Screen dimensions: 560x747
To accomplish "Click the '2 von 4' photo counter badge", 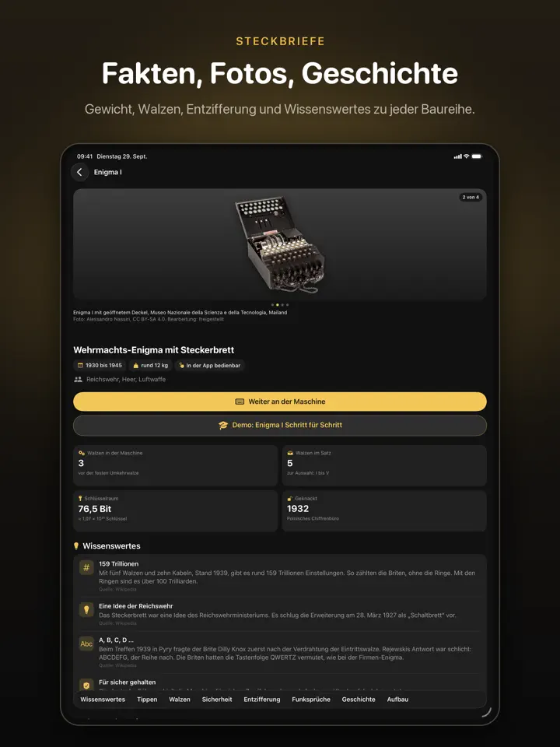I will 471,197.
